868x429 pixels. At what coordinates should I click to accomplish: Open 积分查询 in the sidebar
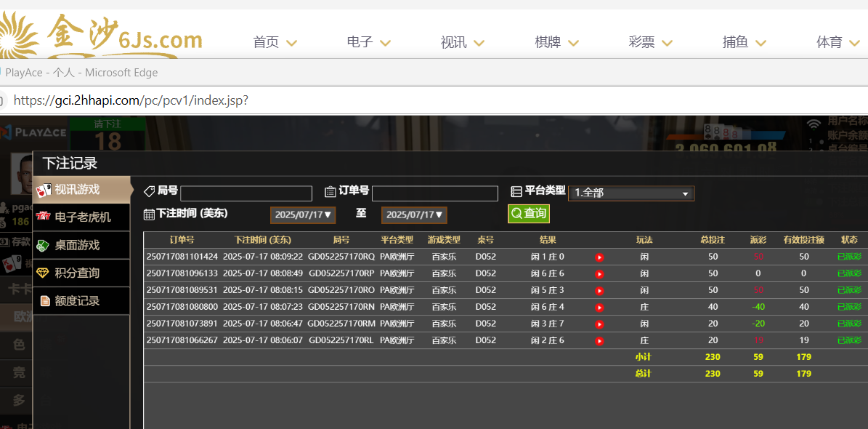pyautogui.click(x=77, y=273)
